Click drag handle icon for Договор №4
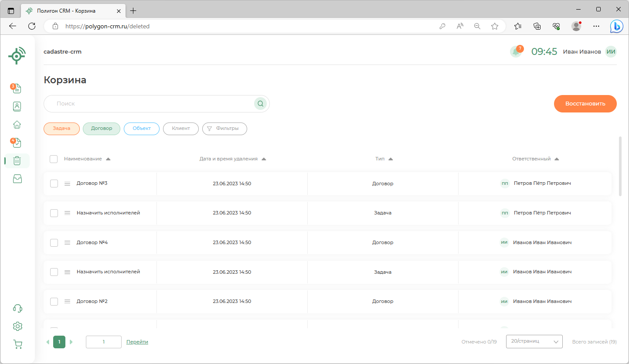 [x=67, y=242]
